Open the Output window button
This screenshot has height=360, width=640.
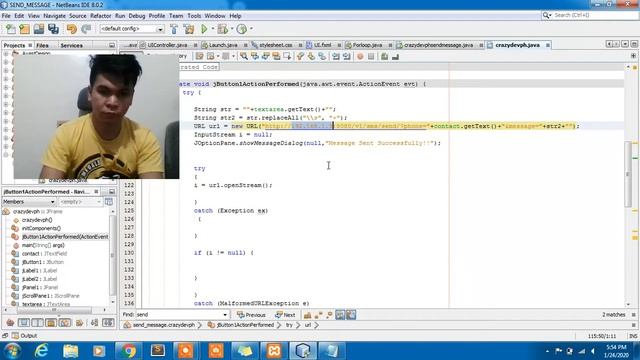[25, 336]
